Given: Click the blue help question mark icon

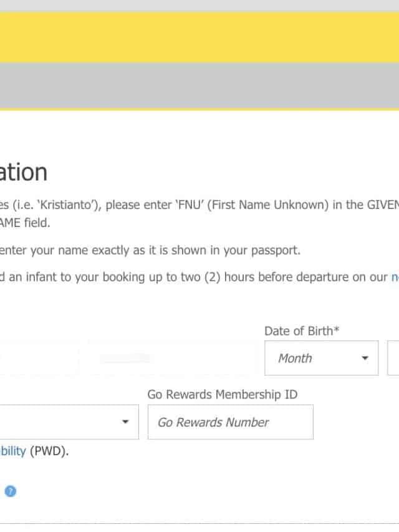Looking at the screenshot, I should (x=10, y=491).
